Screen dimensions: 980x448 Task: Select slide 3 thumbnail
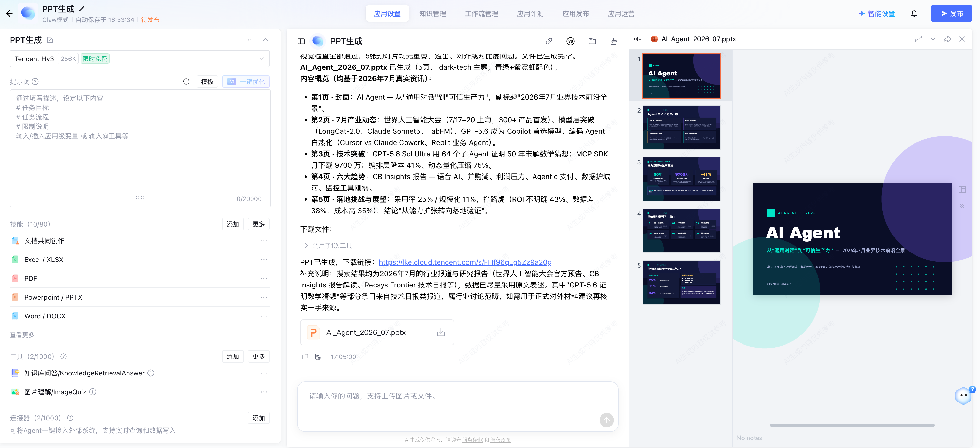[682, 179]
